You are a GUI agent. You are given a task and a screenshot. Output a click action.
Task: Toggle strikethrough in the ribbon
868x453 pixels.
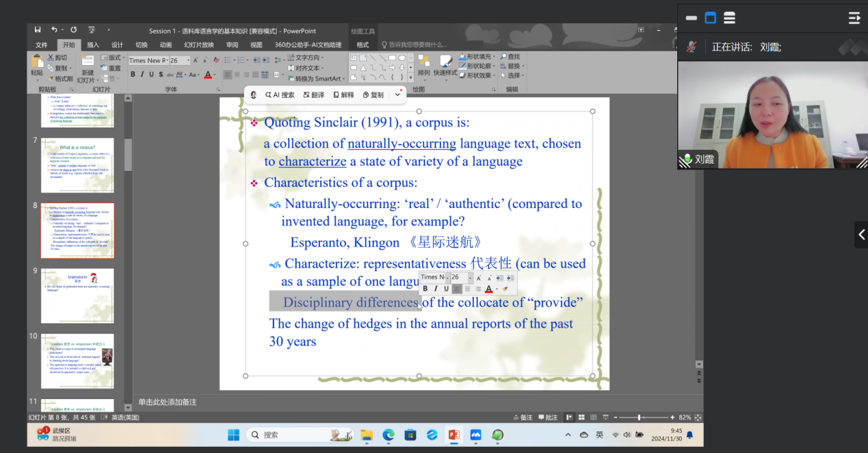point(170,75)
